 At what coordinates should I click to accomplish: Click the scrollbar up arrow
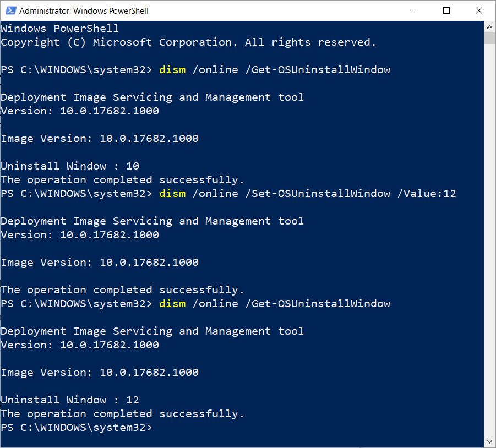489,26
